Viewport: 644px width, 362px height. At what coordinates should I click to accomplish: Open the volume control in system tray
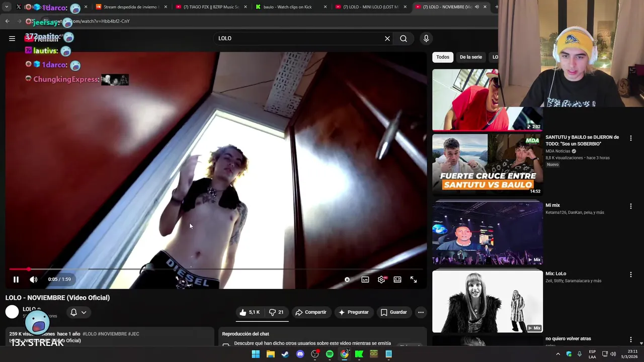tap(613, 354)
